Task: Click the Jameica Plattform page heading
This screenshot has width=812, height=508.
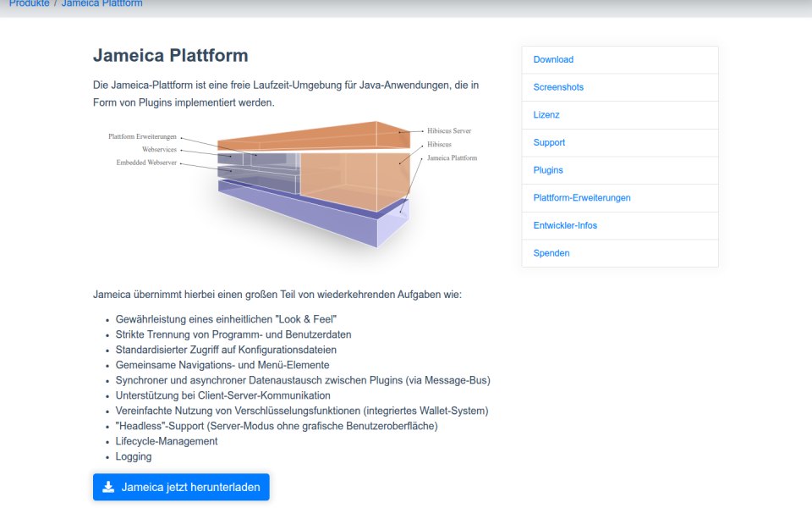Action: (170, 56)
